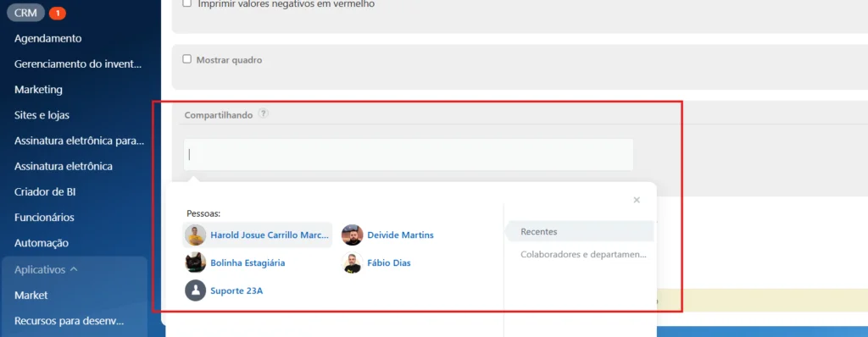Open Market under Aplicativos
The height and width of the screenshot is (337, 868).
pyautogui.click(x=31, y=295)
